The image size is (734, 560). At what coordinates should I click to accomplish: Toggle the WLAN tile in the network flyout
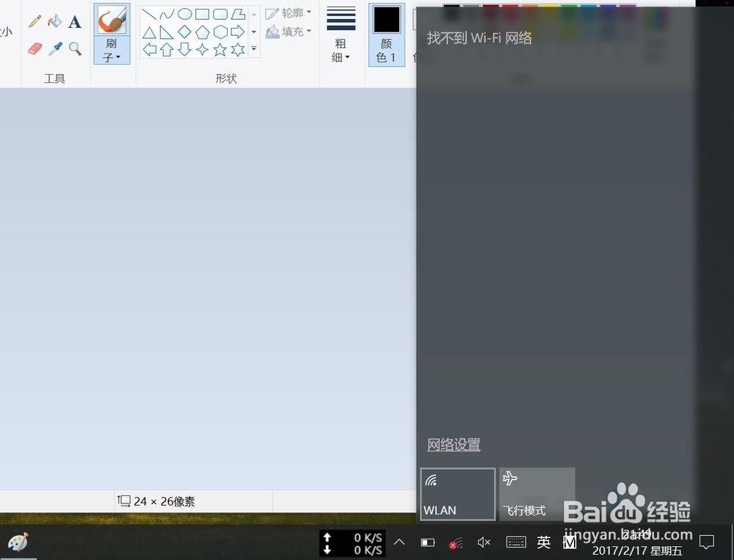click(x=458, y=494)
